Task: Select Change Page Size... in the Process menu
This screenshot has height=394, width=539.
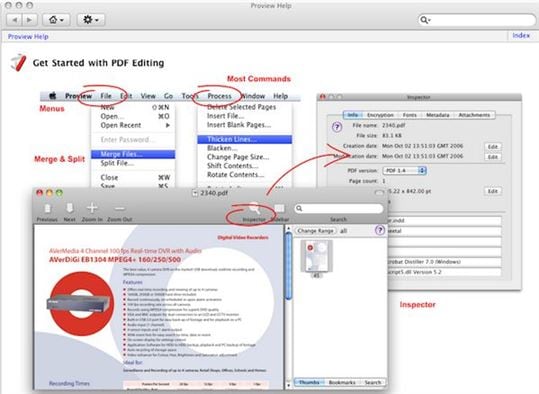Action: click(x=245, y=157)
